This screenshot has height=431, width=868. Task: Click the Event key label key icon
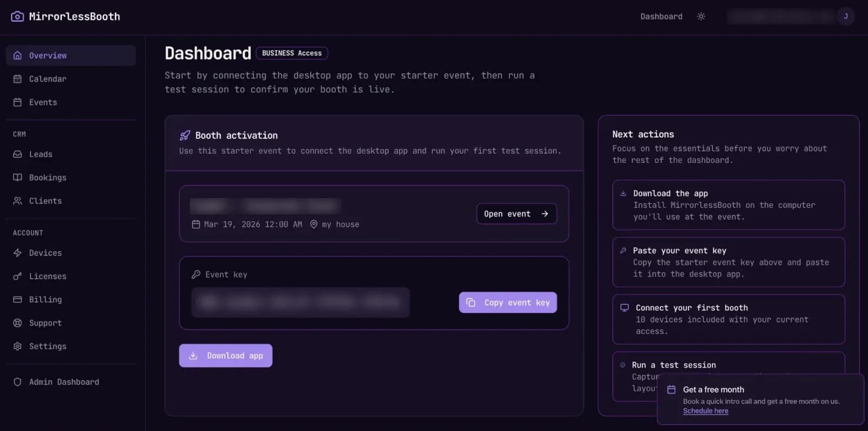point(196,275)
